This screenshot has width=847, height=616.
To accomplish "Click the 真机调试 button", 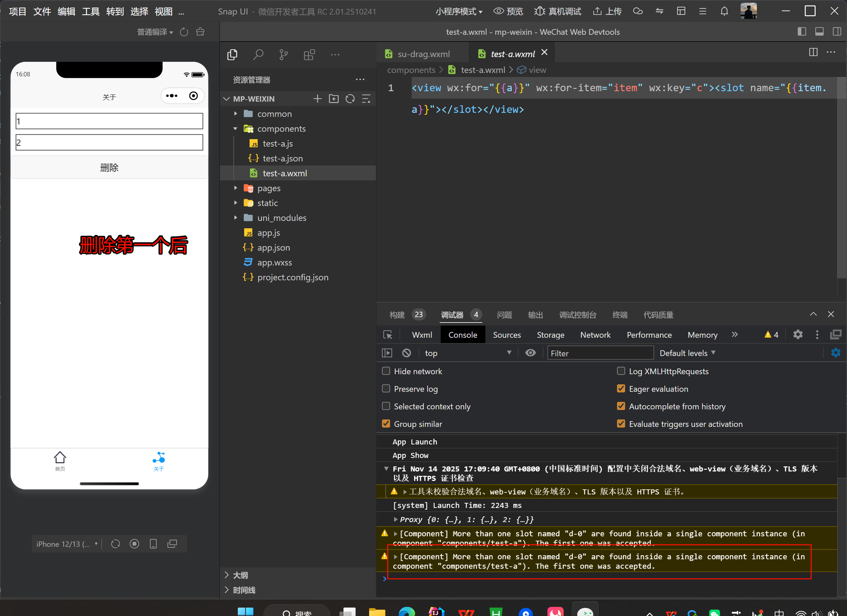I will click(x=558, y=11).
